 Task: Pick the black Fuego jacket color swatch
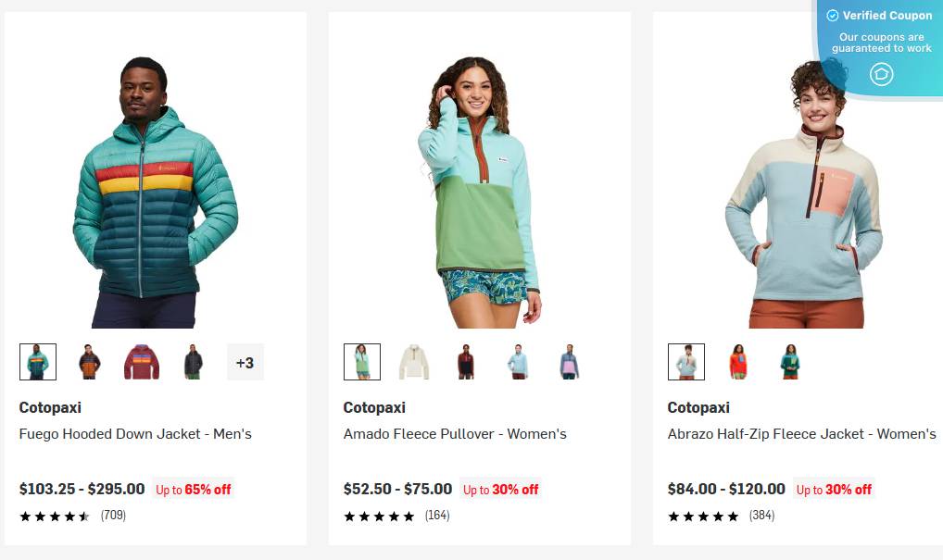(193, 362)
